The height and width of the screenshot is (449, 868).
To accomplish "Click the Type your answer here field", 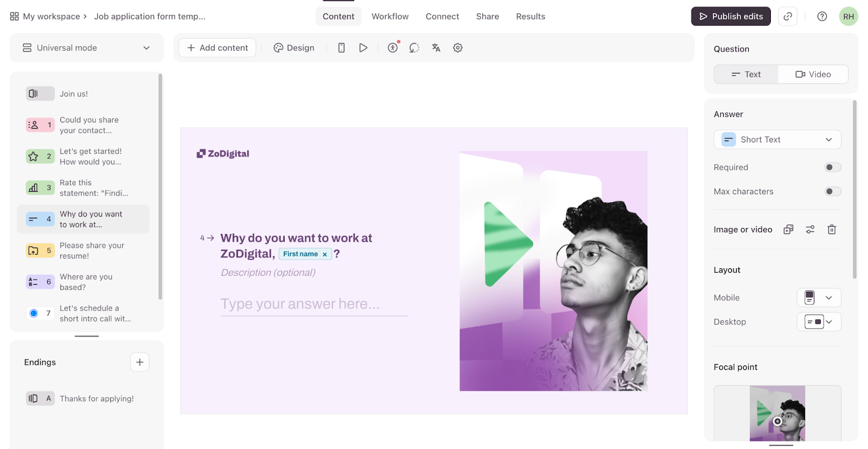I will 314,304.
